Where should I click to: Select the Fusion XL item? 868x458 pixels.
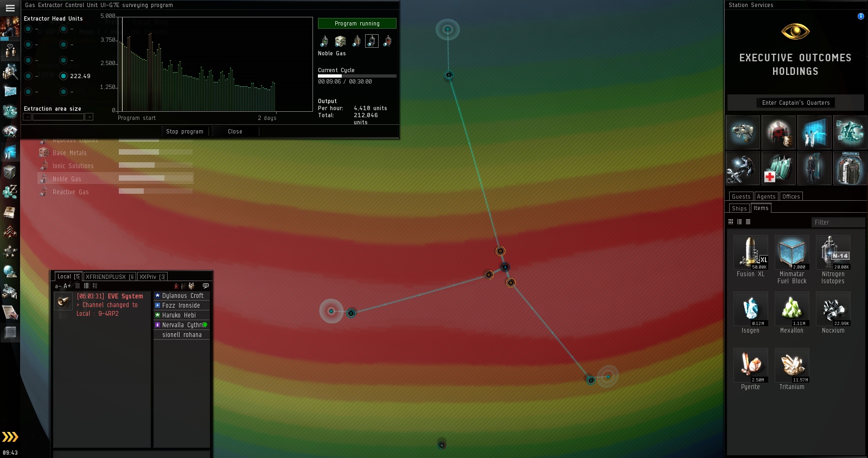pos(751,256)
